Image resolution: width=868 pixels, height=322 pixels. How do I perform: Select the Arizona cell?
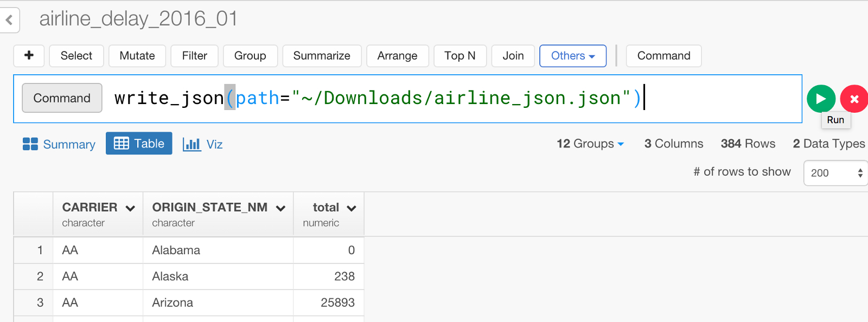(218, 302)
